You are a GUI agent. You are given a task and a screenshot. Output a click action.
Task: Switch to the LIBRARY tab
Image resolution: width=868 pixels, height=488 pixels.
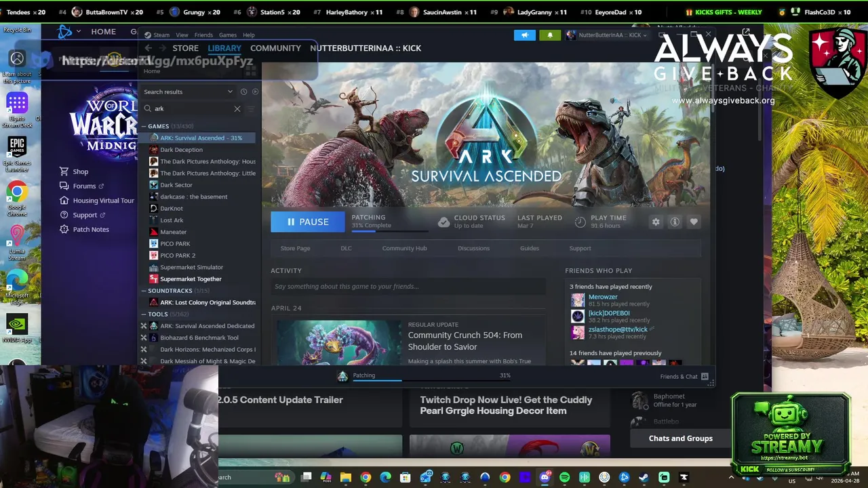224,48
